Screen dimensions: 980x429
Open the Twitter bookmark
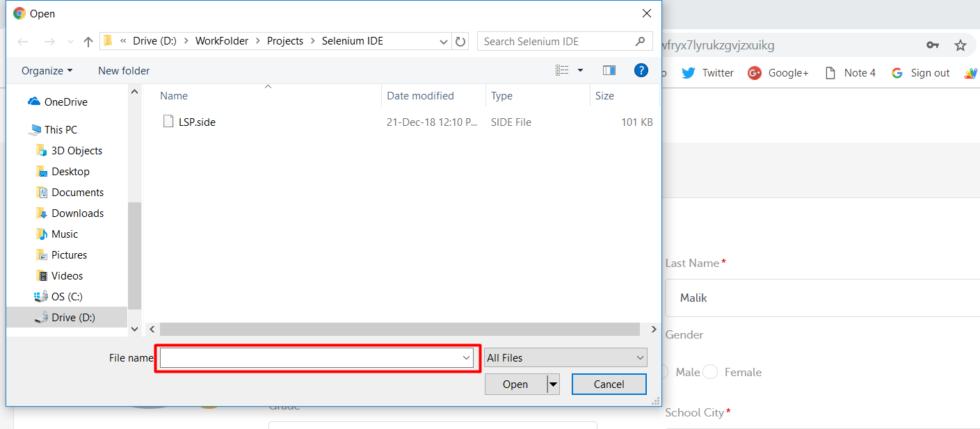click(707, 73)
